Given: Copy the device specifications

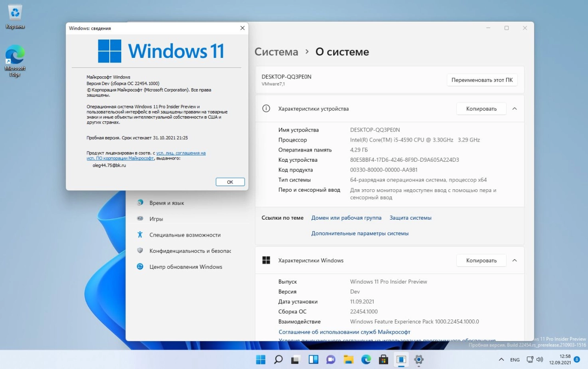Looking at the screenshot, I should pyautogui.click(x=481, y=109).
